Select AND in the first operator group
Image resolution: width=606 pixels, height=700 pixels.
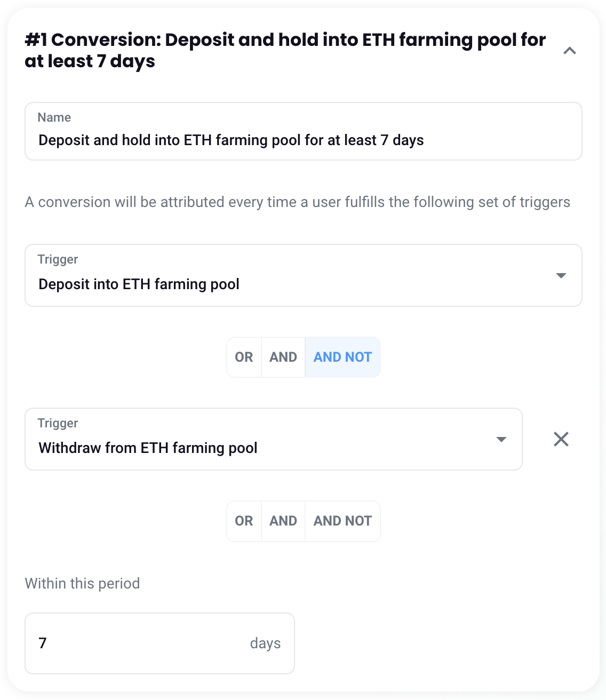click(x=283, y=357)
